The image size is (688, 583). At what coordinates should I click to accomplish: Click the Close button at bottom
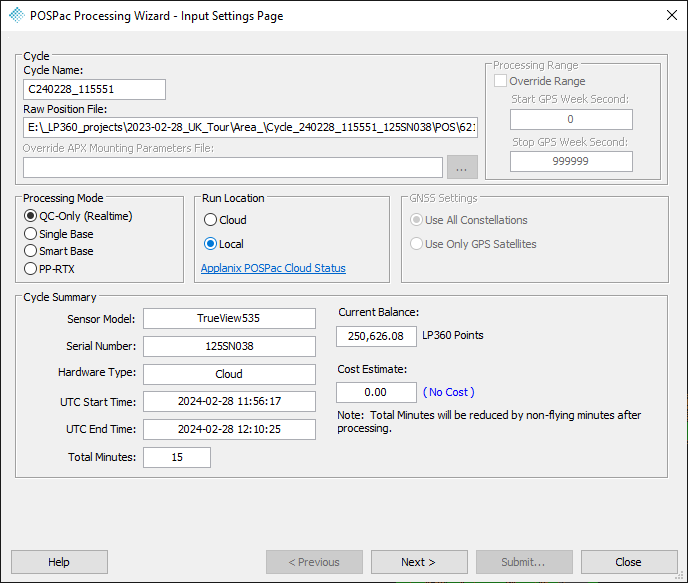tap(628, 562)
